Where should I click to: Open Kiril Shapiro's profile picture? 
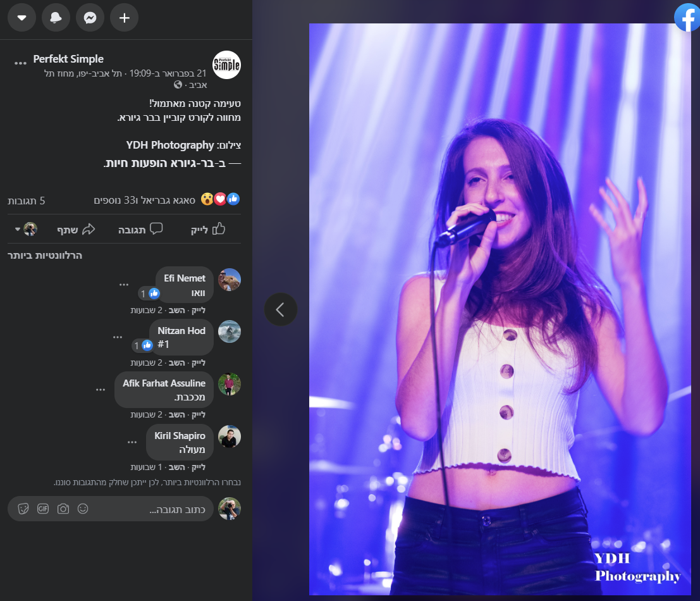click(x=230, y=437)
